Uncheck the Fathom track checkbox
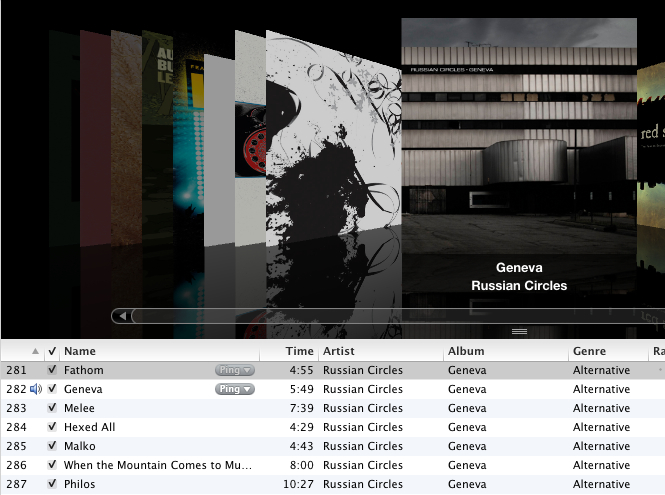Viewport: 665px width, 495px height. (52, 369)
